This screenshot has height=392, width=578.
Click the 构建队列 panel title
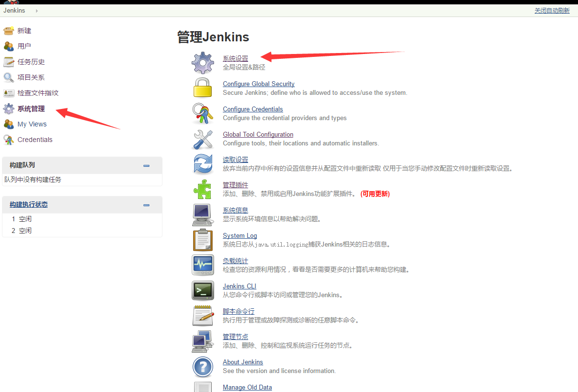tap(22, 165)
